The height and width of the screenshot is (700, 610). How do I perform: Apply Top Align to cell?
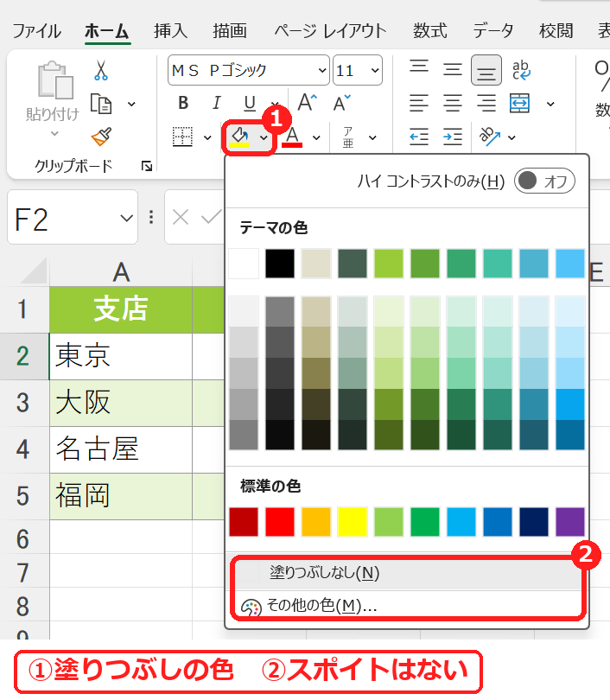tap(419, 66)
